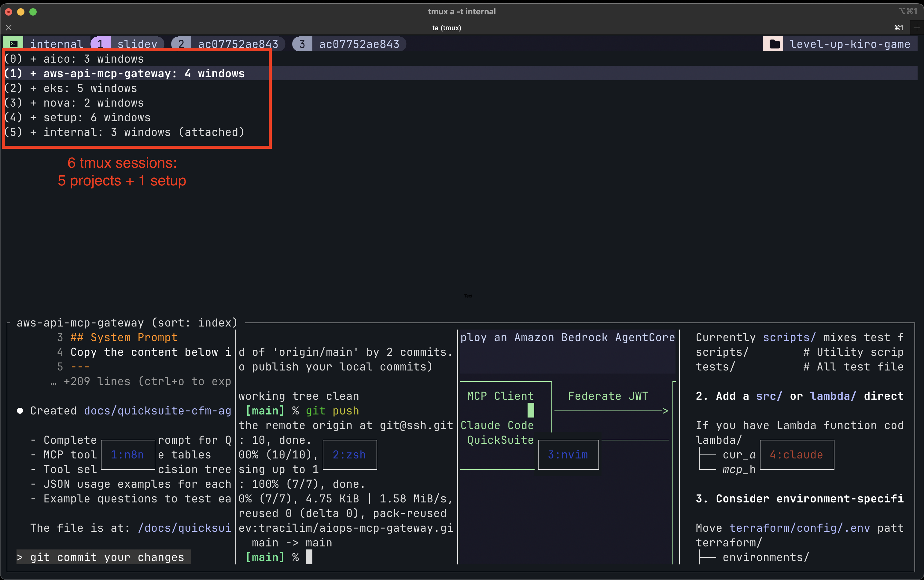Click the 'aws-api-mcp-gateway (sort: index)' preview title
The width and height of the screenshot is (924, 580).
tap(127, 323)
